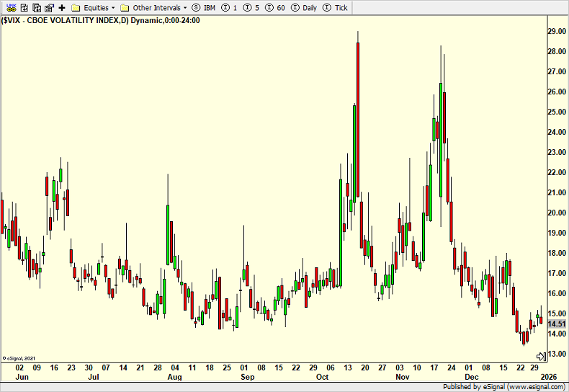
Task: Click the Dec label on the time axis
Action: coord(471,377)
